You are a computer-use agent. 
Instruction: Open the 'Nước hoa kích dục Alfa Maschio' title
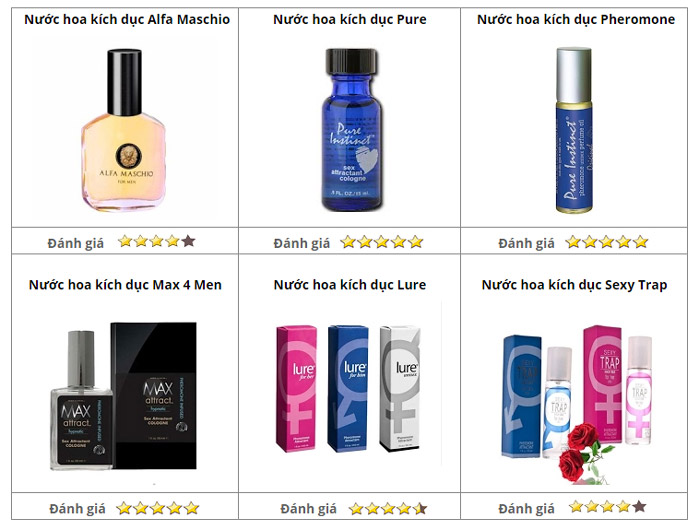pyautogui.click(x=127, y=20)
